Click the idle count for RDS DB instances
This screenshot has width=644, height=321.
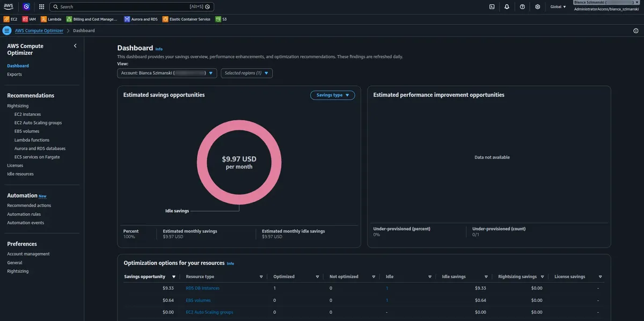(387, 288)
